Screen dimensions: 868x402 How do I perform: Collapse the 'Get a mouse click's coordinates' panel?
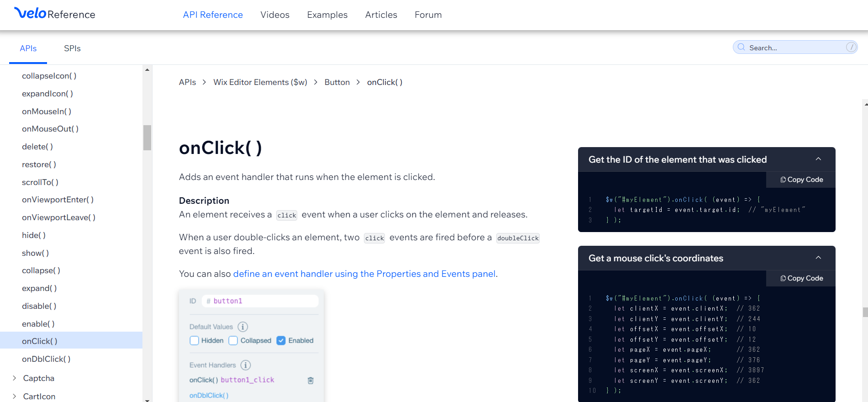click(x=818, y=258)
